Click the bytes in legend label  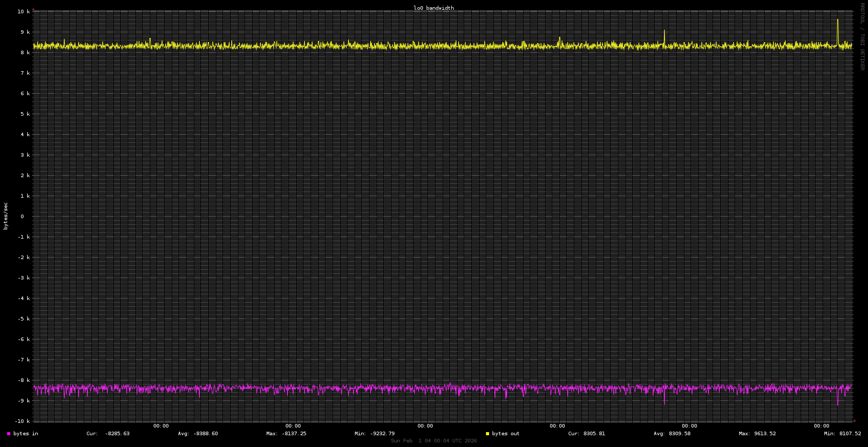coord(26,434)
